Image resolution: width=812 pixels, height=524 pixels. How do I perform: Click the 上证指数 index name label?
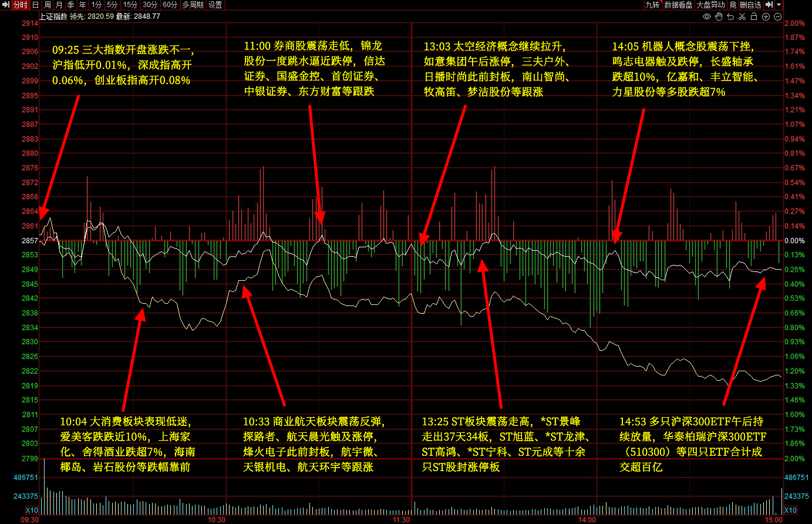[53, 16]
